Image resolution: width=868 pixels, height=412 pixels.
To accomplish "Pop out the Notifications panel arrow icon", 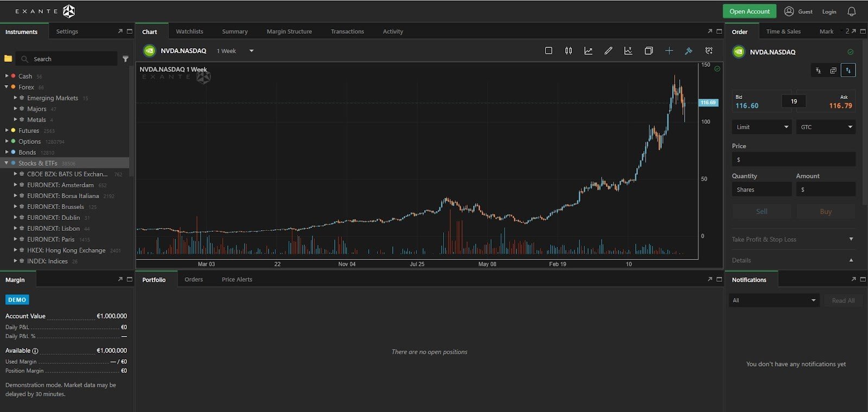I will (x=853, y=279).
